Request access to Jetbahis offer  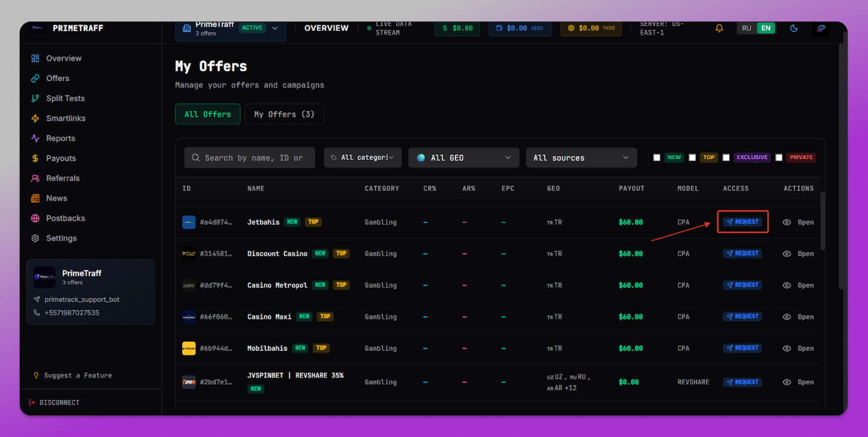tap(742, 222)
